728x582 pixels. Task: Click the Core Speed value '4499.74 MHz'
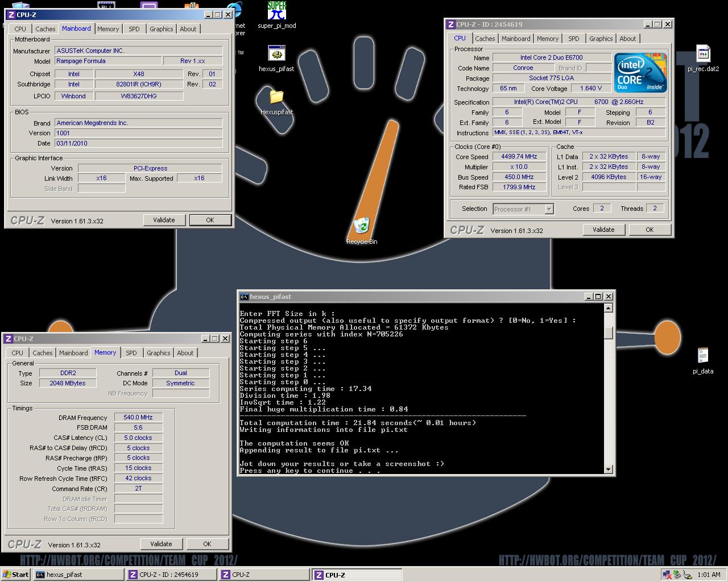click(519, 157)
